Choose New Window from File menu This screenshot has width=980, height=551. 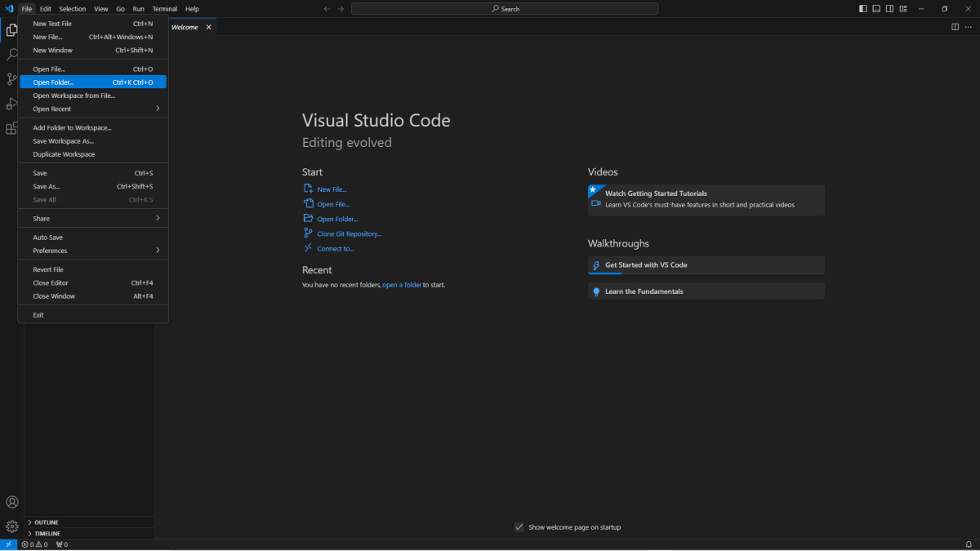(x=93, y=51)
